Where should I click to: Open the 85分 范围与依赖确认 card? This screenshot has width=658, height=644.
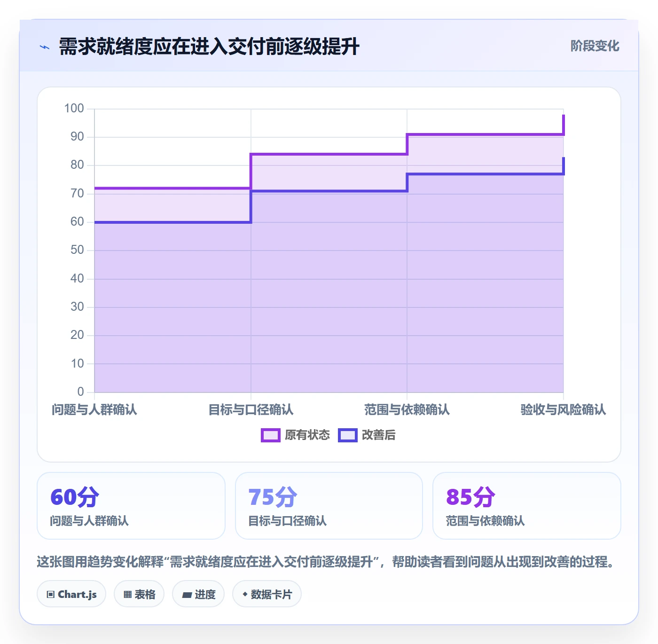(x=527, y=506)
